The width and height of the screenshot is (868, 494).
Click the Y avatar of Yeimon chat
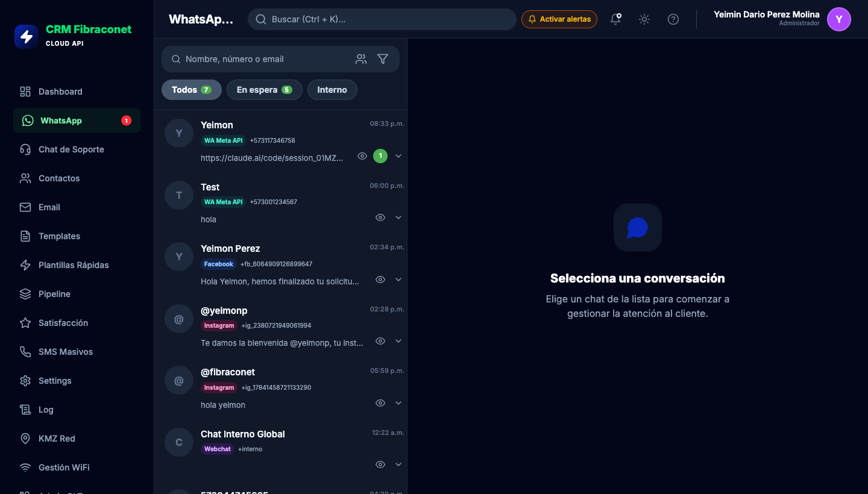click(179, 134)
